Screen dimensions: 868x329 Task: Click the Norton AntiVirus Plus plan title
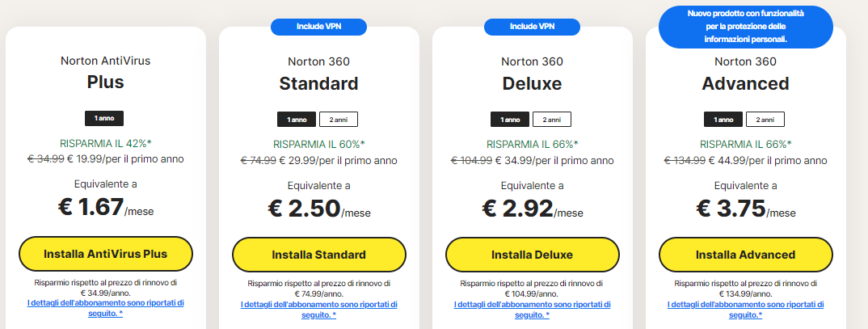point(105,82)
